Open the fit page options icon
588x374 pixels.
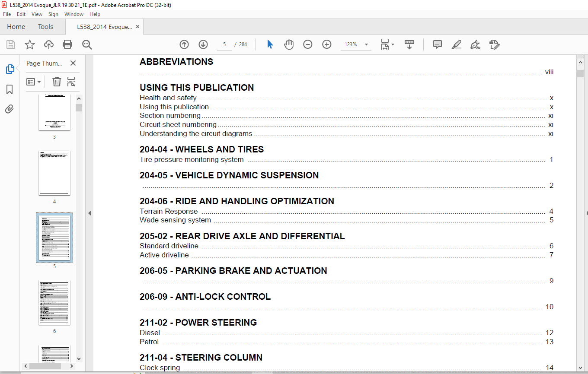[x=387, y=44]
